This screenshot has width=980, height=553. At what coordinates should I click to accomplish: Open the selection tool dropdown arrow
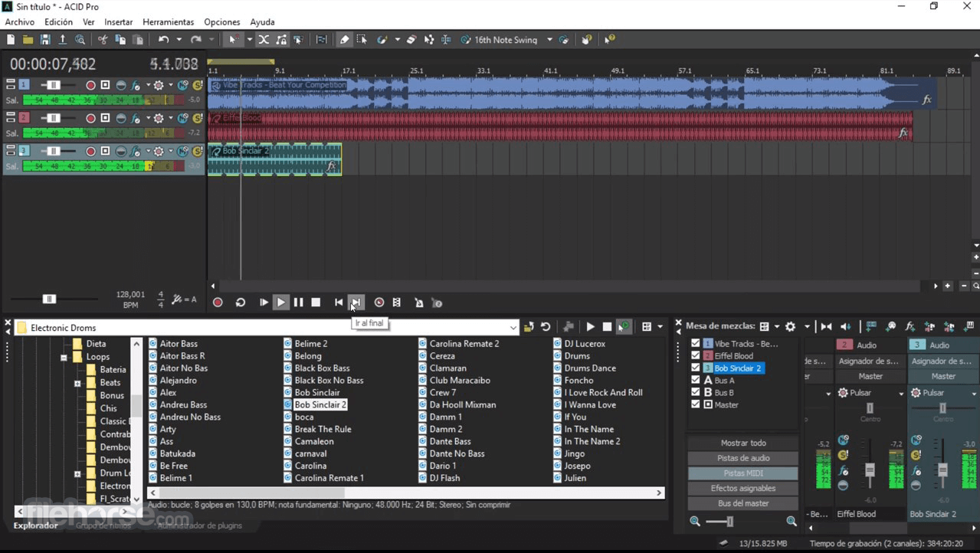coord(249,40)
